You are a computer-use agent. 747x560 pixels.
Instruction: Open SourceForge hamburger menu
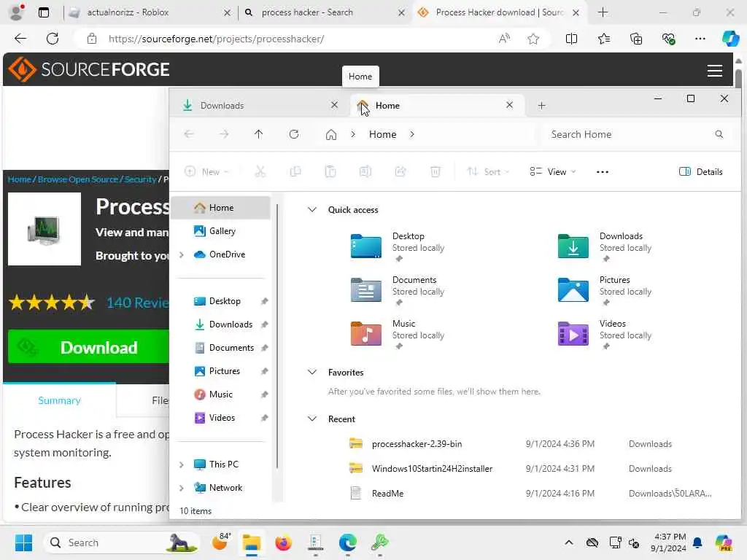(x=715, y=71)
